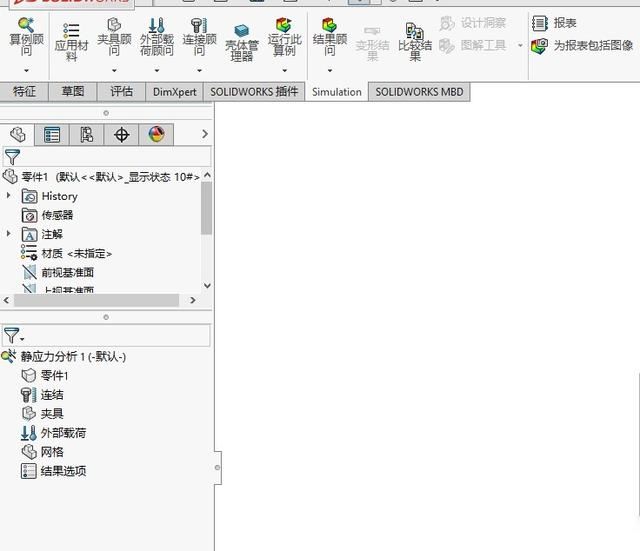Viewport: 640px width, 551px height.
Task: Select the FeatureManager design tree tab icon
Action: click(17, 135)
